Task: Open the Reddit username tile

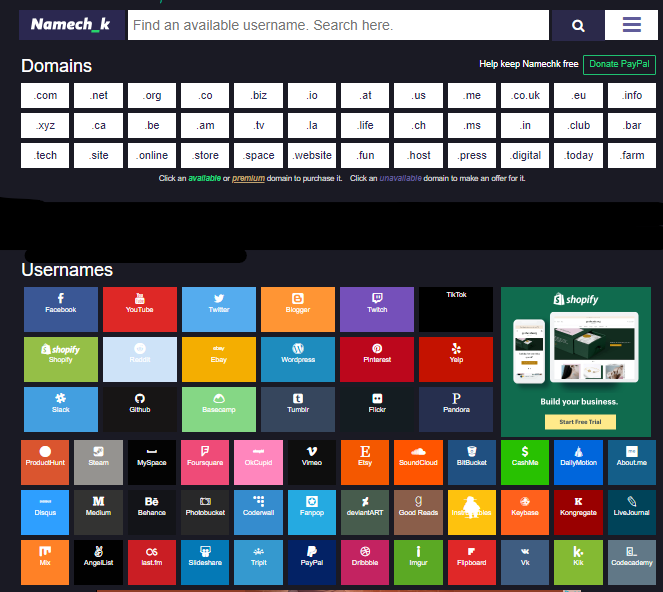Action: 140,359
